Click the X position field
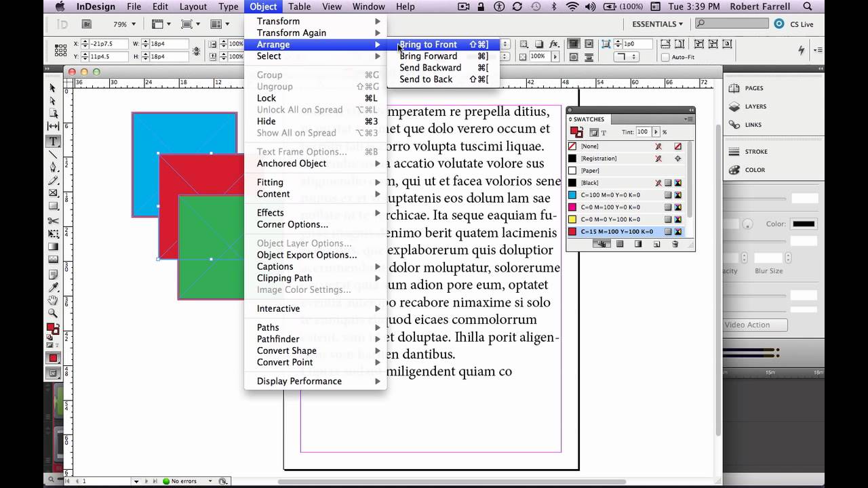Image resolution: width=868 pixels, height=488 pixels. click(108, 44)
